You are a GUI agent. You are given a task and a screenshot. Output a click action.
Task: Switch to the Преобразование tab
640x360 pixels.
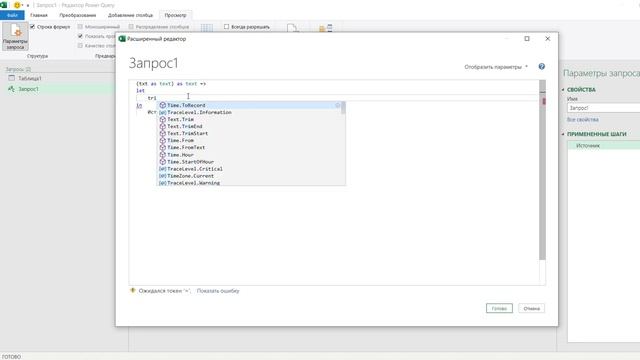pyautogui.click(x=78, y=15)
